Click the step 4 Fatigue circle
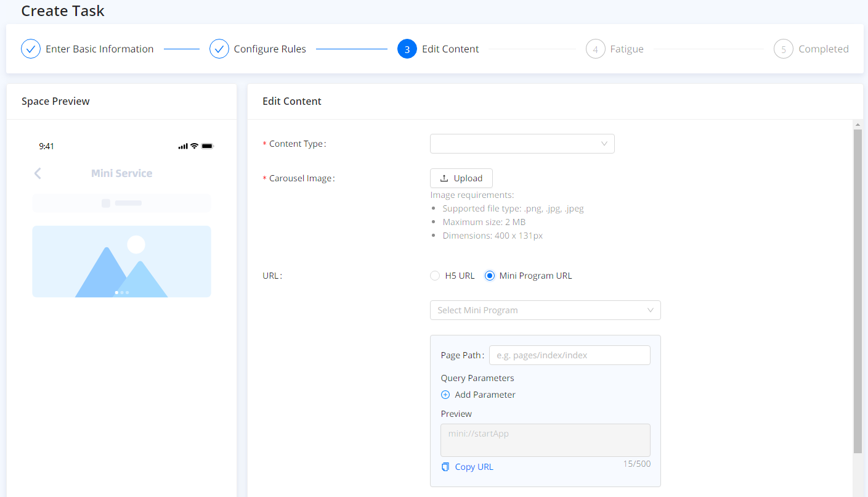Image resolution: width=868 pixels, height=497 pixels. pyautogui.click(x=595, y=49)
